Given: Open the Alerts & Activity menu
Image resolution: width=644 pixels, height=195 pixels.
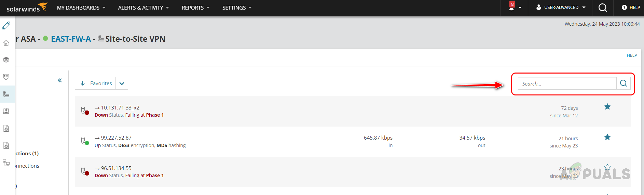Looking at the screenshot, I should [x=143, y=8].
